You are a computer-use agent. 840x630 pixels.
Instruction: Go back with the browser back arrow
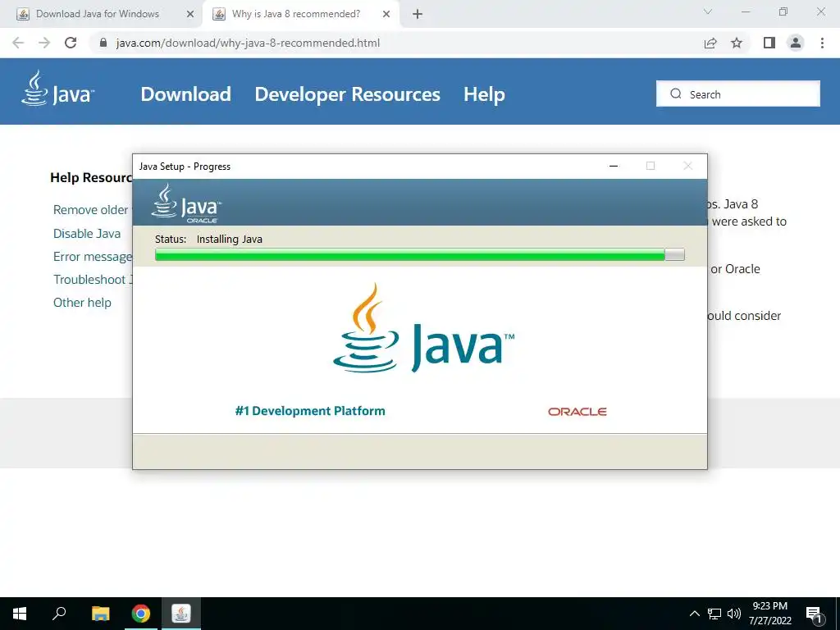click(x=18, y=43)
